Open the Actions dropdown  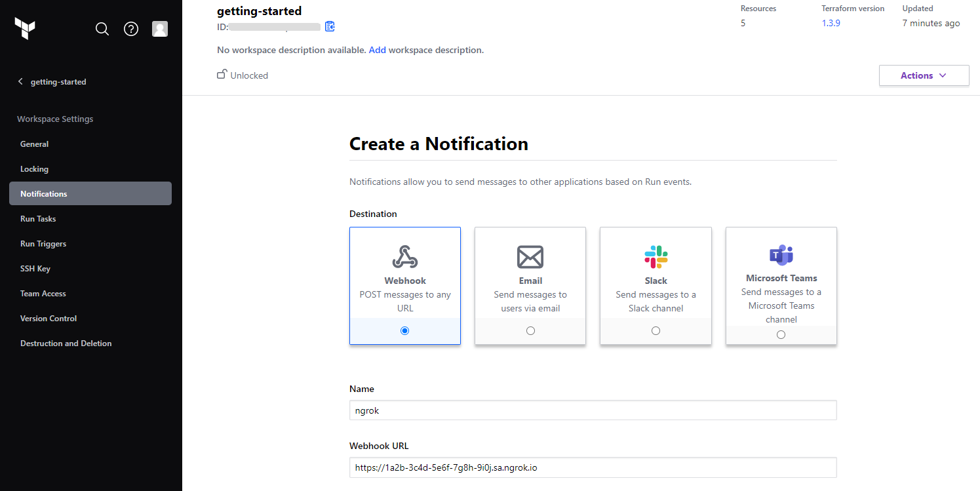tap(924, 75)
